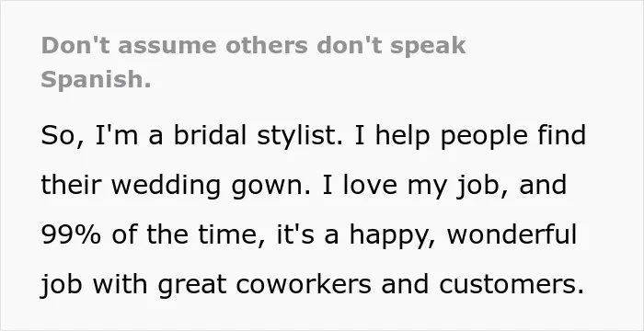Click the word "others" in the heading

(x=267, y=45)
